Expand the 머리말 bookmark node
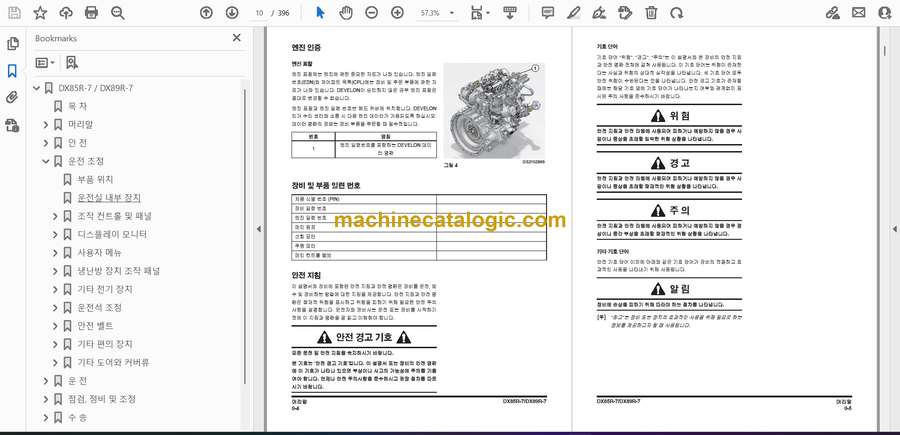Screen dimensions: 900x435 point(45,124)
